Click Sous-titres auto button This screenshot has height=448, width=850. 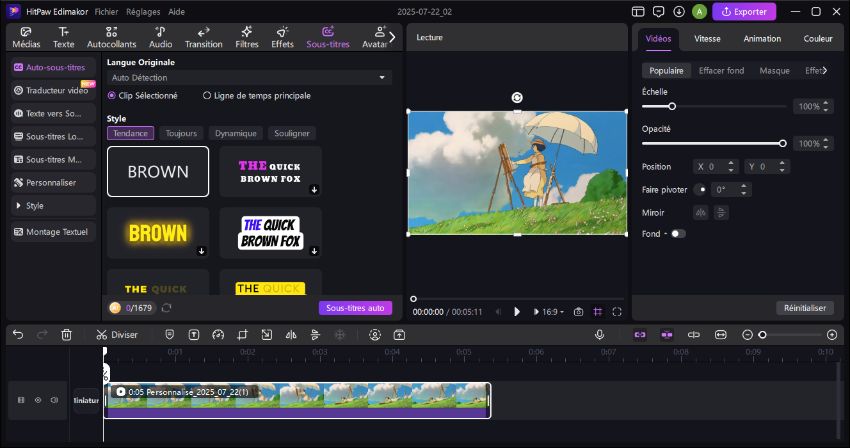pyautogui.click(x=355, y=308)
